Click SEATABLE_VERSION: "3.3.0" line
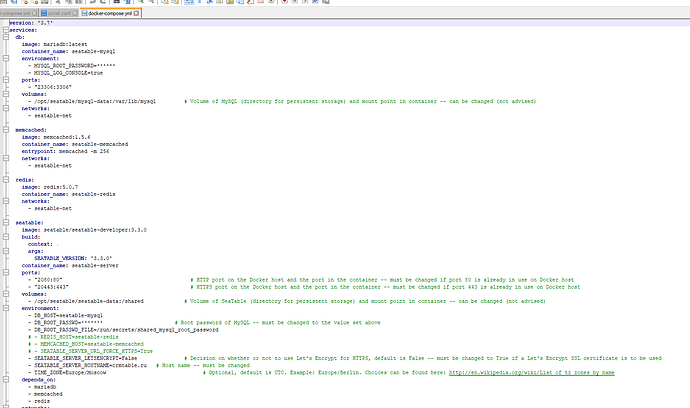The image size is (690, 408). click(73, 258)
